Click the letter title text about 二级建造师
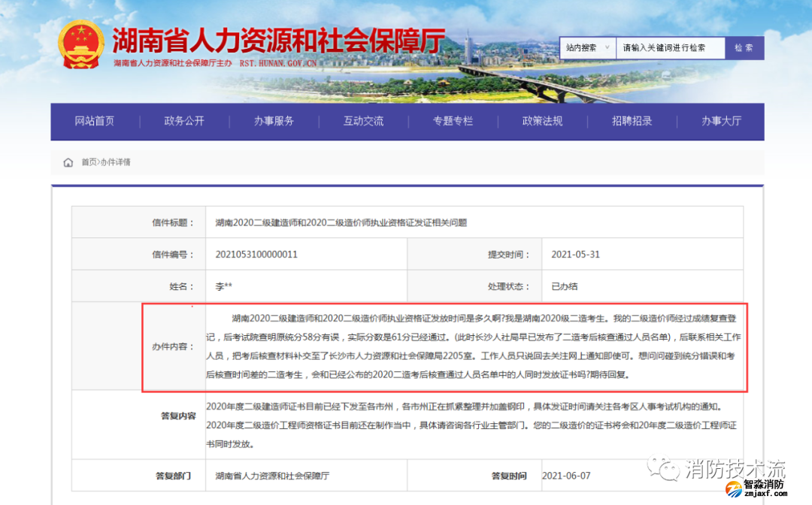The width and height of the screenshot is (812, 505). click(x=341, y=222)
